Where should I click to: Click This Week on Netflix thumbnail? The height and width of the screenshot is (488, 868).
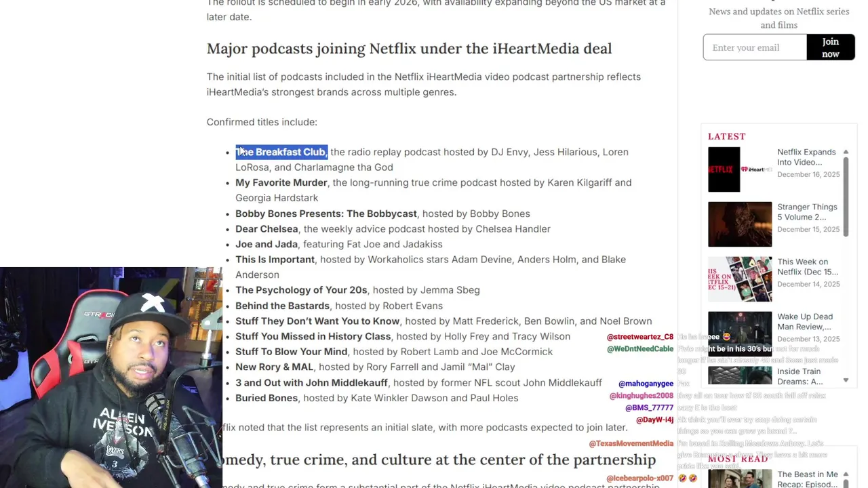(x=740, y=279)
